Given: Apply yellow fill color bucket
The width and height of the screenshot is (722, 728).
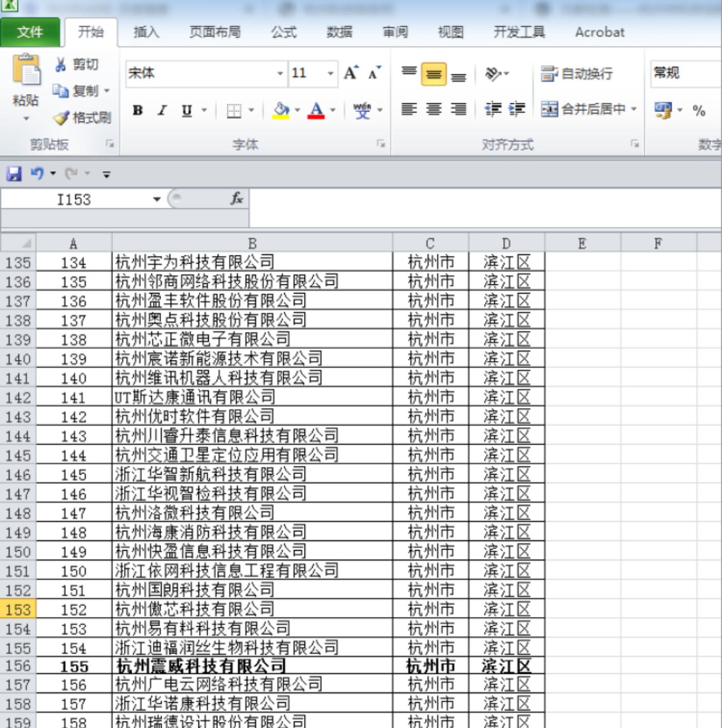Looking at the screenshot, I should [281, 110].
